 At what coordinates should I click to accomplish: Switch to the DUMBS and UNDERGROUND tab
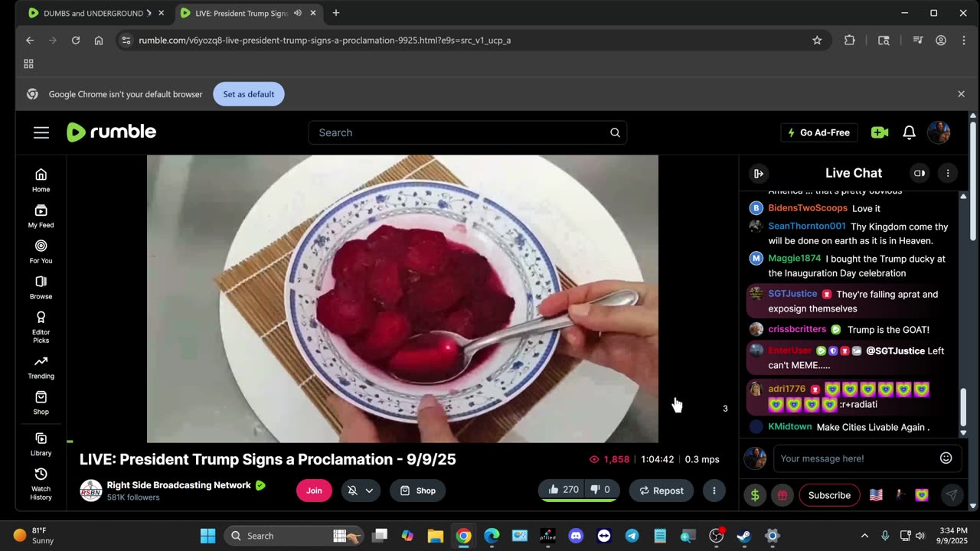[93, 13]
